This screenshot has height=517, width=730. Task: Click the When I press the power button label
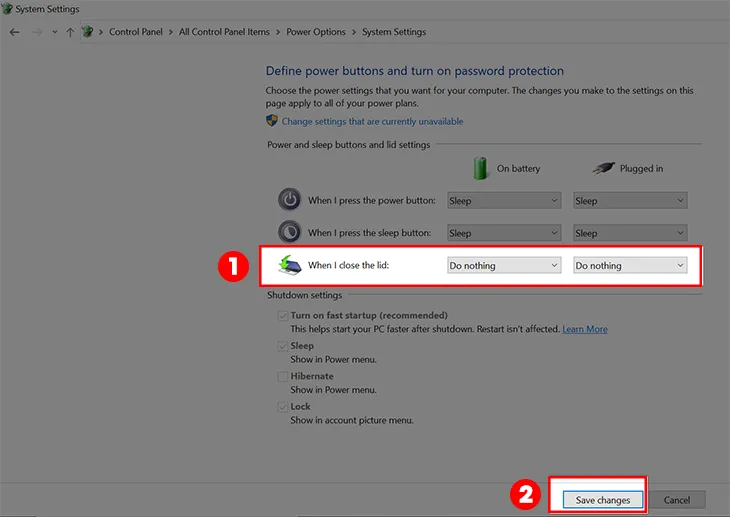click(x=372, y=200)
